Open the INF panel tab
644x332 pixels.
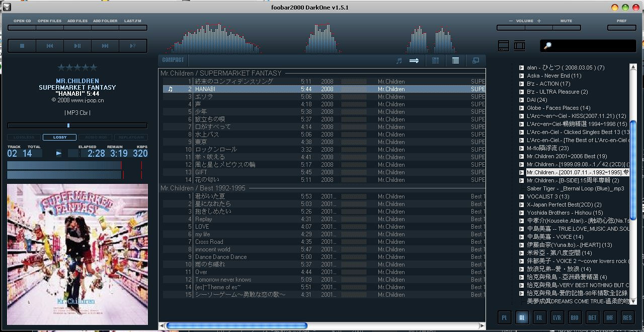[x=610, y=318]
